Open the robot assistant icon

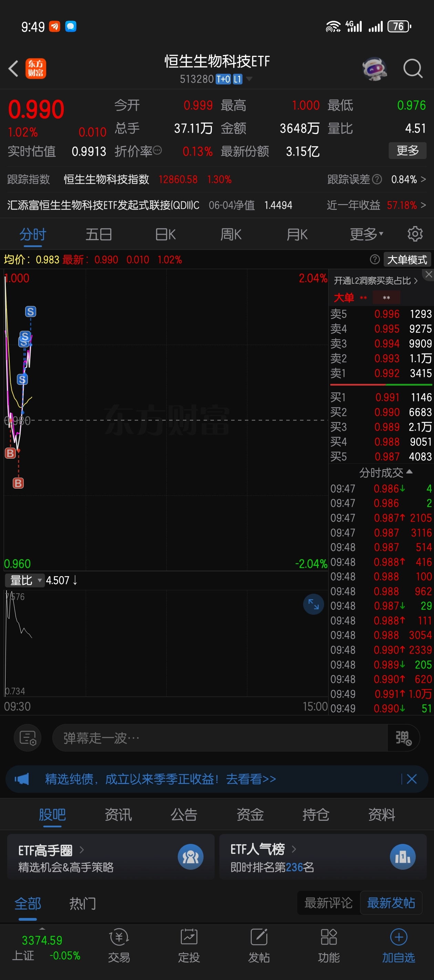(x=375, y=69)
